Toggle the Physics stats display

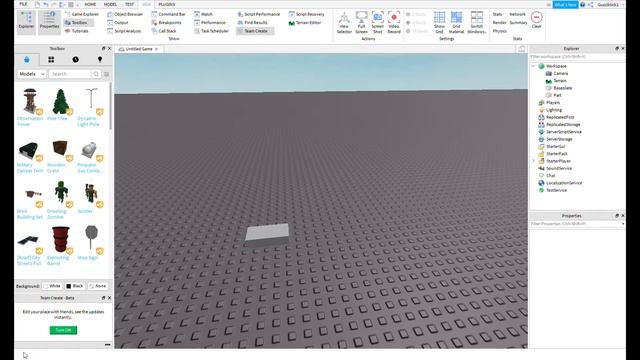[500, 31]
